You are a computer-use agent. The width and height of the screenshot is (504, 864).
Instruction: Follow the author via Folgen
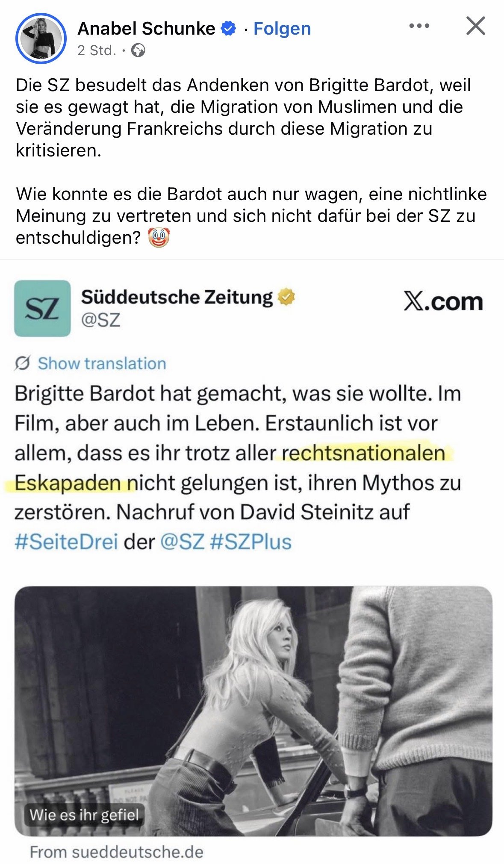click(x=282, y=29)
